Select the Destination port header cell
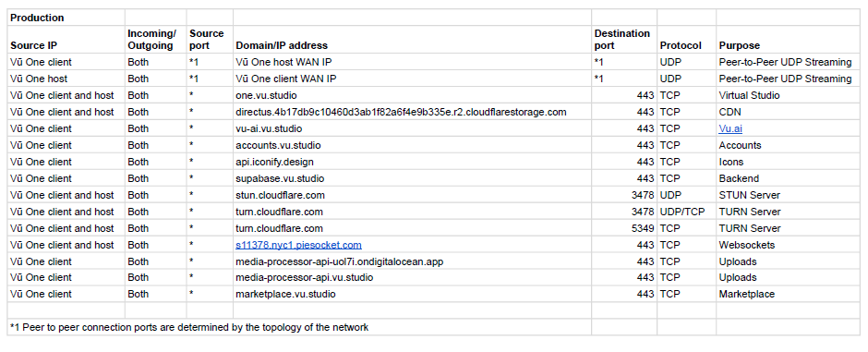Viewport: 868px width, 352px height. point(624,40)
